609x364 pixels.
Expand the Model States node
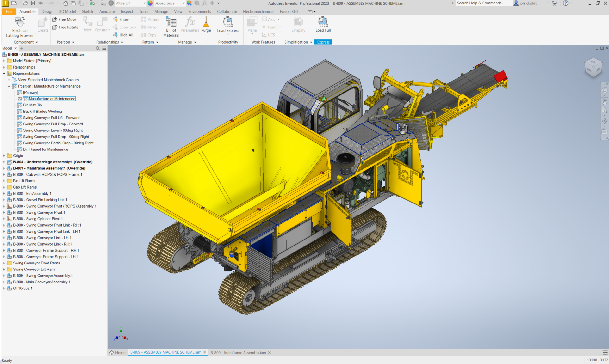(4, 61)
